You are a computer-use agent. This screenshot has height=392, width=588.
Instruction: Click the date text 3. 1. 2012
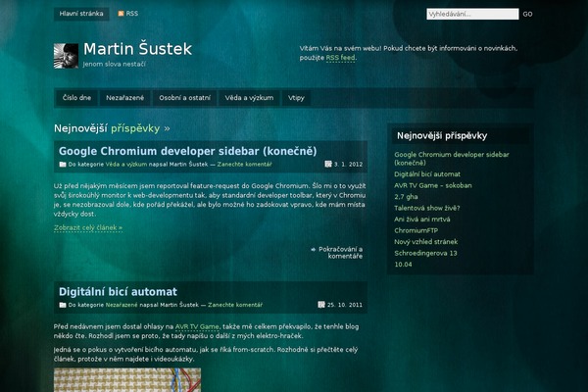[348, 165]
